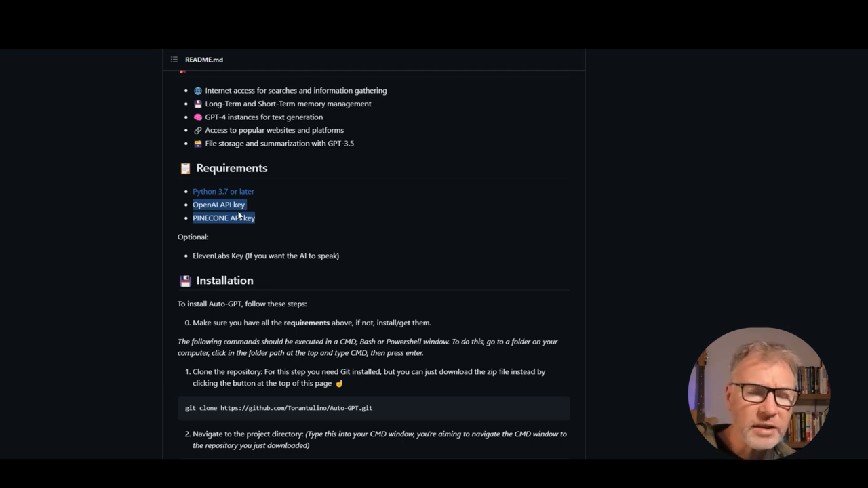Image resolution: width=868 pixels, height=488 pixels.
Task: Click the highlighted OpenAI API key text
Action: pos(218,205)
